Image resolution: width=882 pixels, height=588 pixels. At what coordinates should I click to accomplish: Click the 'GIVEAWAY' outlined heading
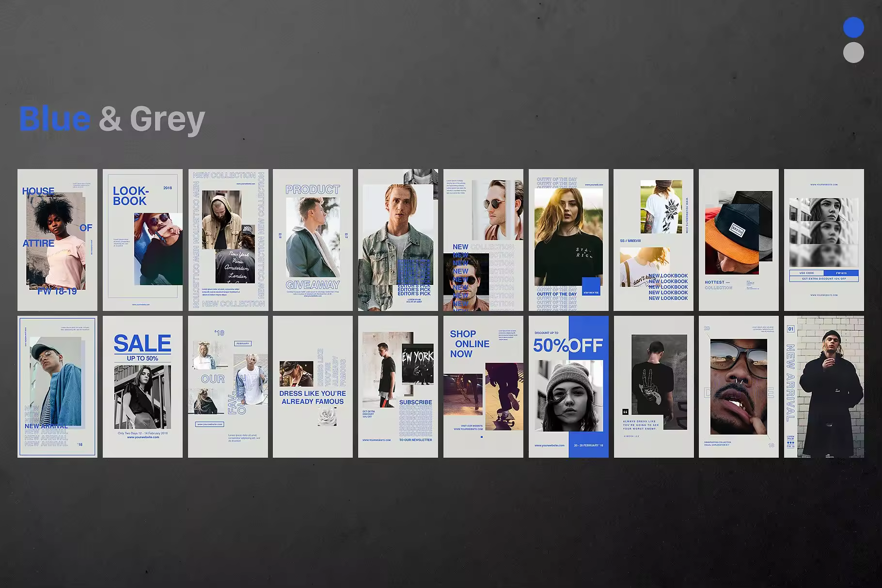[313, 285]
